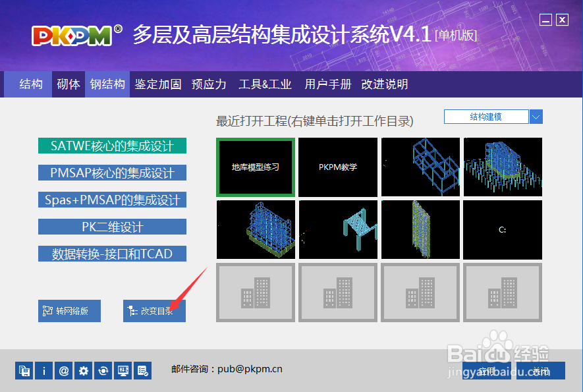This screenshot has height=392, width=583.
Task: Switch to the 工具&工业 tab
Action: (x=265, y=84)
